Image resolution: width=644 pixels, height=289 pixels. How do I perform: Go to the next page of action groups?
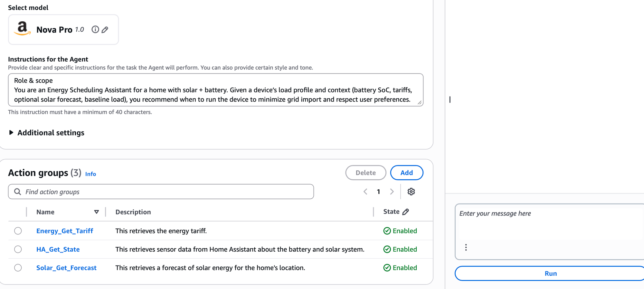click(x=392, y=191)
